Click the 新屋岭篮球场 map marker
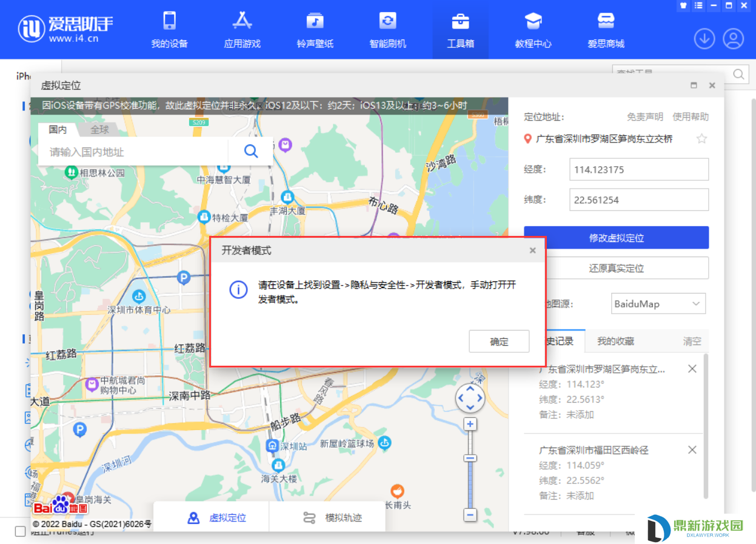This screenshot has height=544, width=756. [384, 443]
